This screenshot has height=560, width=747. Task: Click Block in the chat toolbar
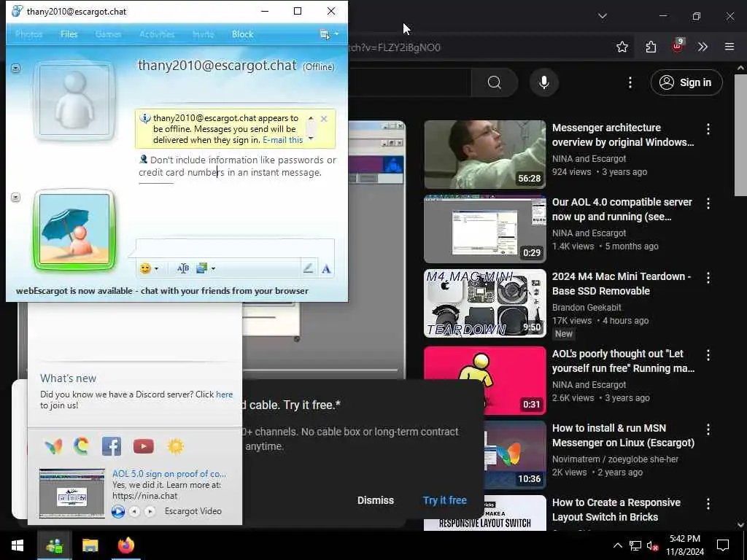pyautogui.click(x=242, y=34)
